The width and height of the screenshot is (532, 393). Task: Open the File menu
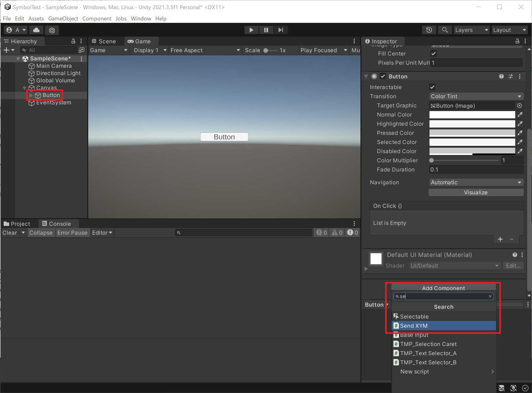pyautogui.click(x=7, y=18)
